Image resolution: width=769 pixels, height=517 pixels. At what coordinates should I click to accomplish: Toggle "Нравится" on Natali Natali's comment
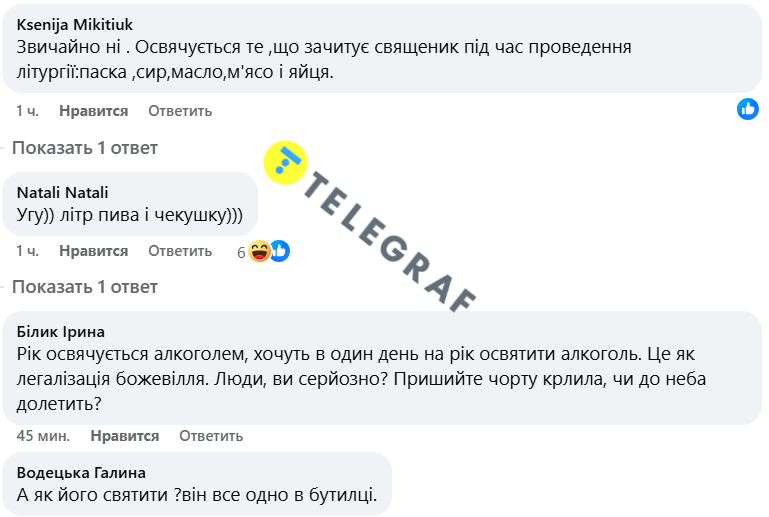tap(94, 251)
